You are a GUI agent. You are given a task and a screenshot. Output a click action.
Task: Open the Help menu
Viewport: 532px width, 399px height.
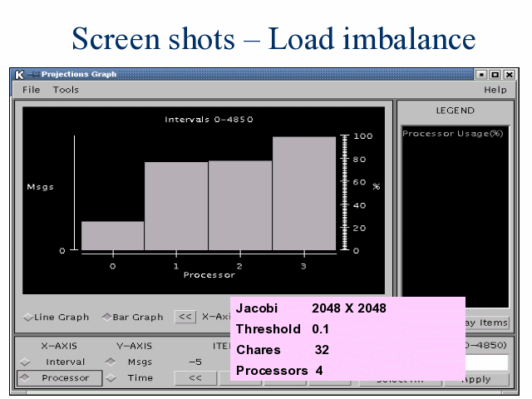pyautogui.click(x=495, y=89)
